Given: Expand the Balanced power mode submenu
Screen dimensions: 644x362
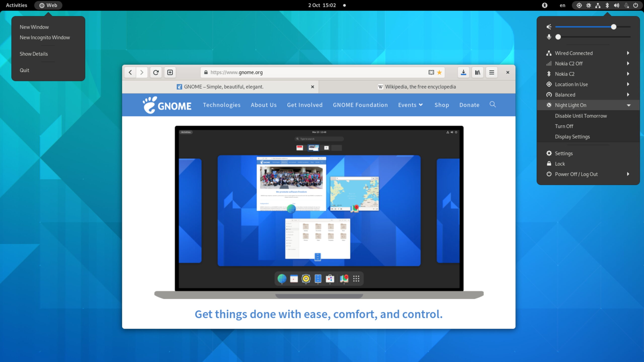Looking at the screenshot, I should point(588,95).
